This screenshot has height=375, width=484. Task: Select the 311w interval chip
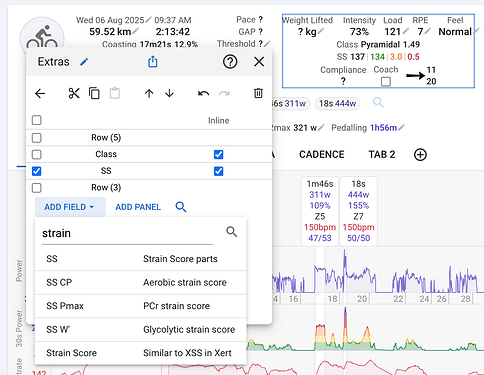click(x=291, y=103)
